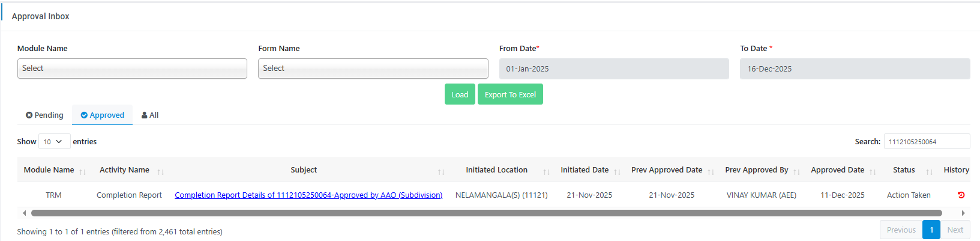Open the Form Name select dropdown
980x241 pixels.
(373, 69)
